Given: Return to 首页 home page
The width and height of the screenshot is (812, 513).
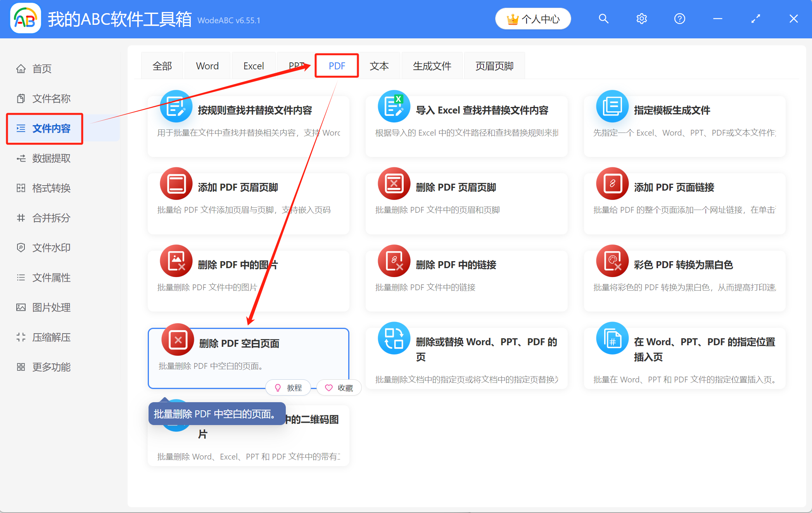Looking at the screenshot, I should pyautogui.click(x=41, y=69).
